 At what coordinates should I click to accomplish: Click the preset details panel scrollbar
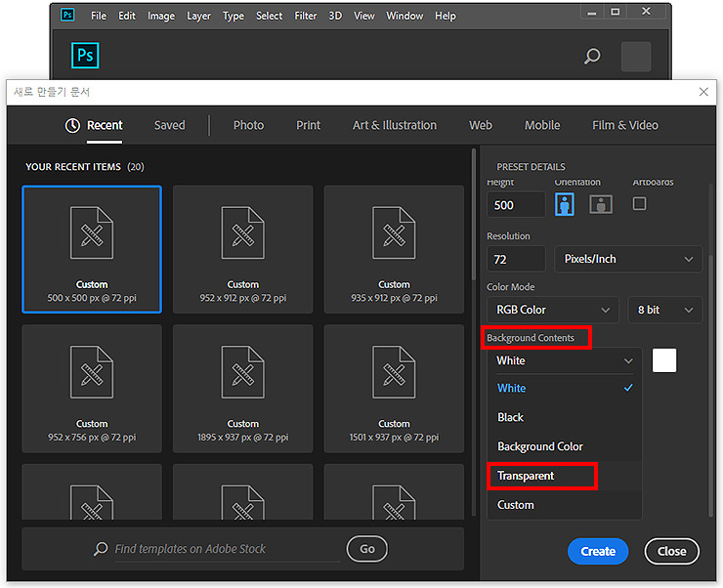tap(710, 385)
